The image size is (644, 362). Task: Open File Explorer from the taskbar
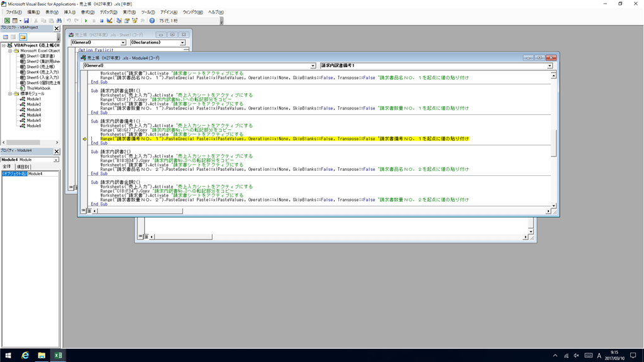click(x=42, y=356)
